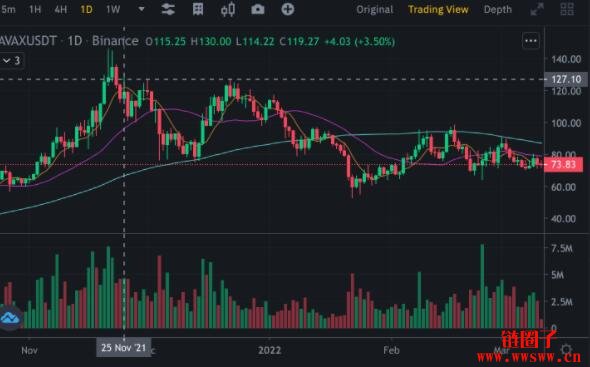Select the 1D timeframe
This screenshot has width=590, height=367.
pos(87,9)
